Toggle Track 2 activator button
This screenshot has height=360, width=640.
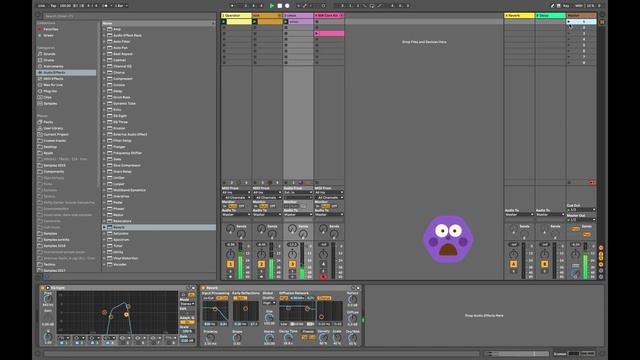coord(261,264)
